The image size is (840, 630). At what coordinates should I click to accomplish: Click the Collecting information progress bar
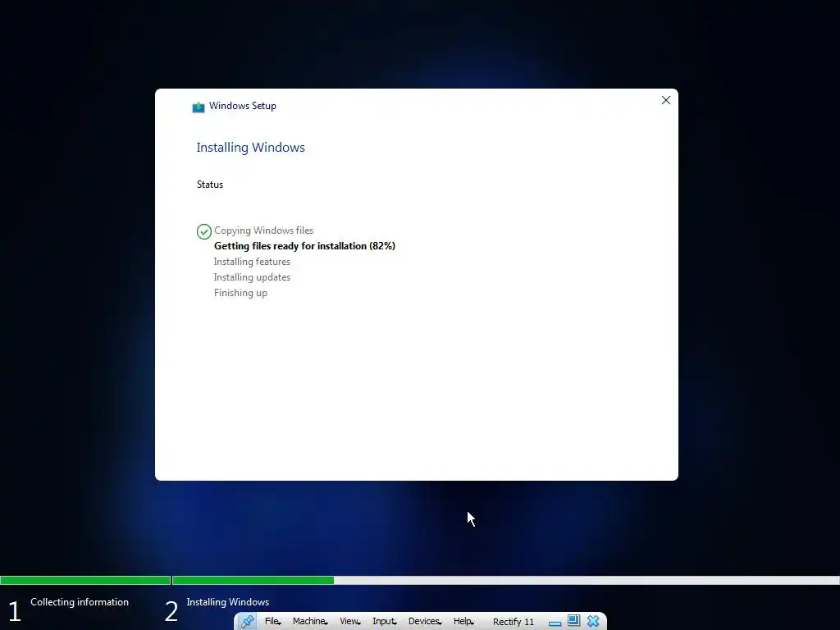tap(85, 580)
